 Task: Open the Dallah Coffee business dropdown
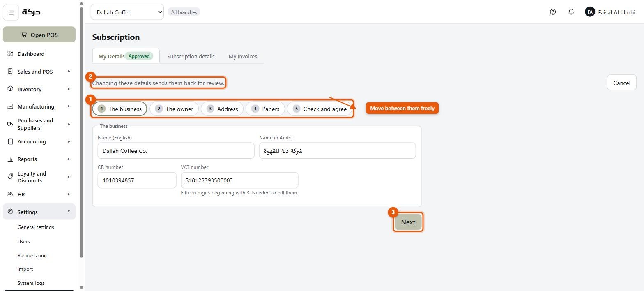127,12
